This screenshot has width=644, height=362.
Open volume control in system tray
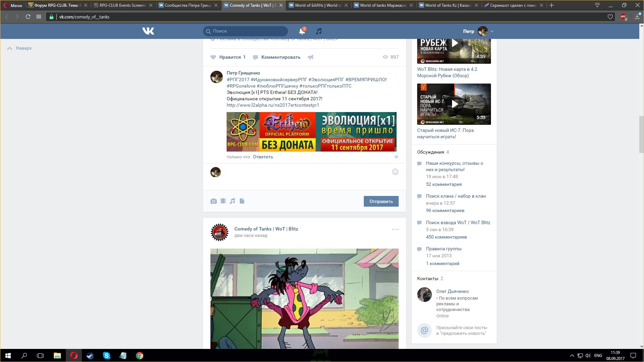point(588,356)
